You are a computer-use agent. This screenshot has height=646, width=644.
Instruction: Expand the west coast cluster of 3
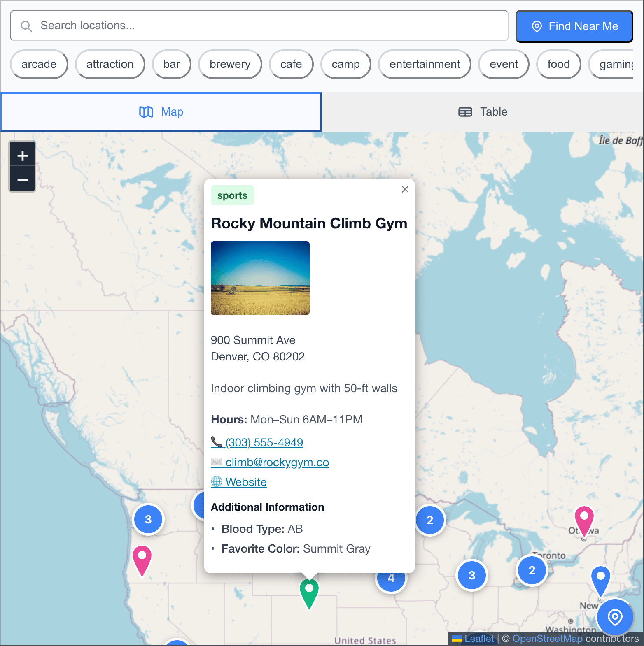[x=148, y=519]
